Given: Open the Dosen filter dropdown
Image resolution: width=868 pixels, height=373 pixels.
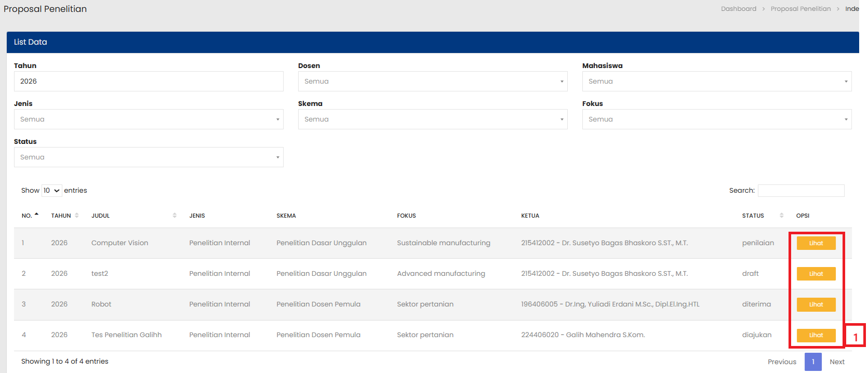Looking at the screenshot, I should point(432,82).
